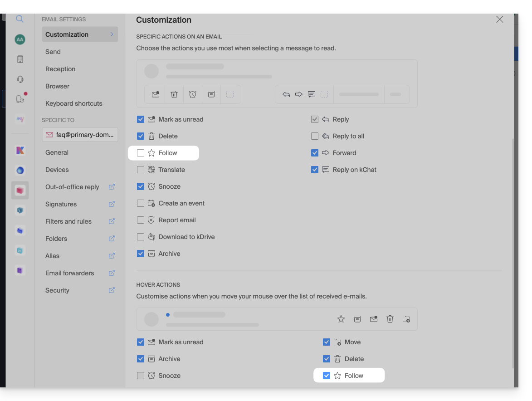The image size is (532, 401).
Task: Enable the Translate checkbox
Action: click(141, 170)
